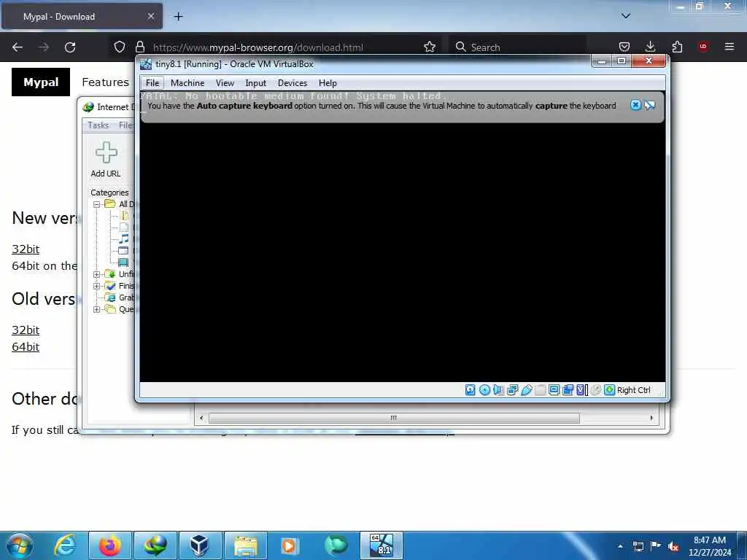Click the keyboard capture arrow icon
Viewport: 747px width, 560px height.
(x=609, y=390)
